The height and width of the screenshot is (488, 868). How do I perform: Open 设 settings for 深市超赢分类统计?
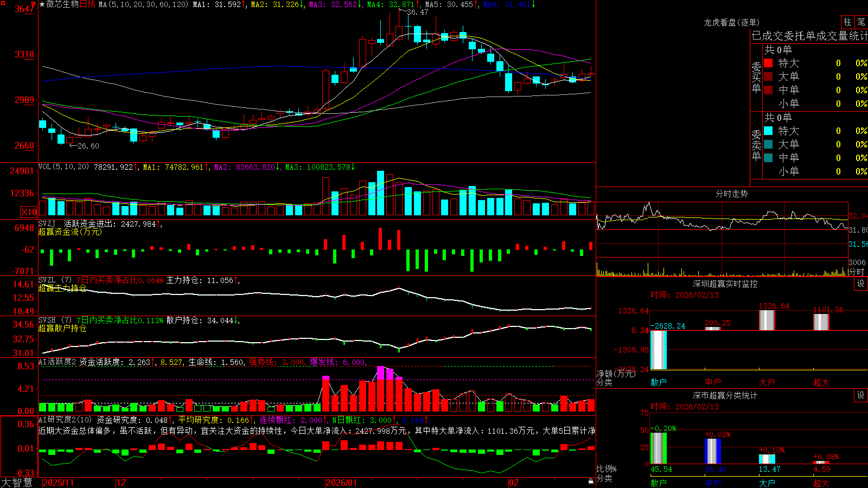point(861,395)
